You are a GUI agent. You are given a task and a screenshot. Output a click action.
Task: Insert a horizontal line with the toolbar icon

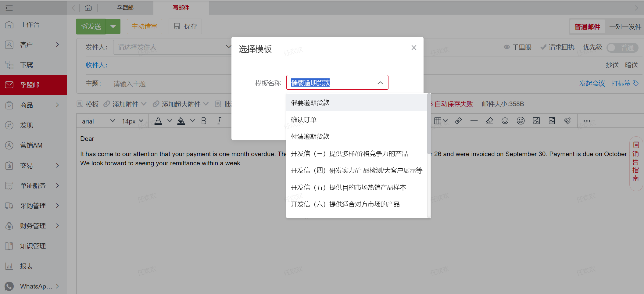pos(474,121)
